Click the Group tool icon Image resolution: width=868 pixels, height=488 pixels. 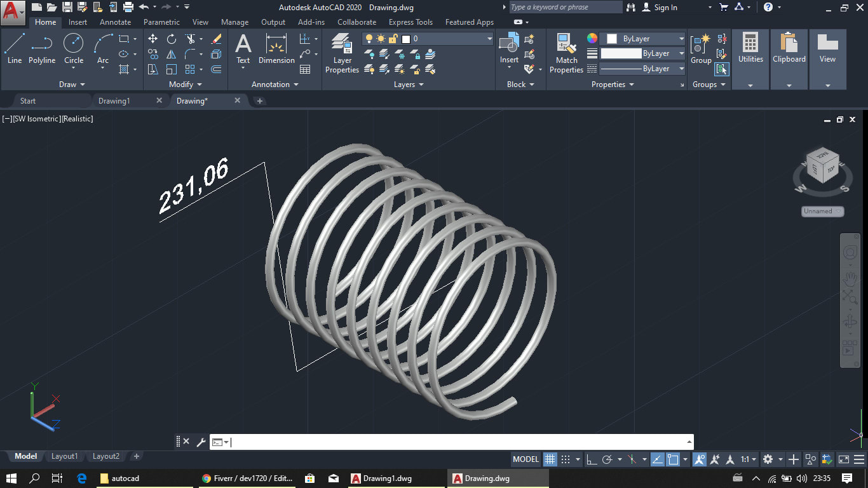tap(701, 49)
